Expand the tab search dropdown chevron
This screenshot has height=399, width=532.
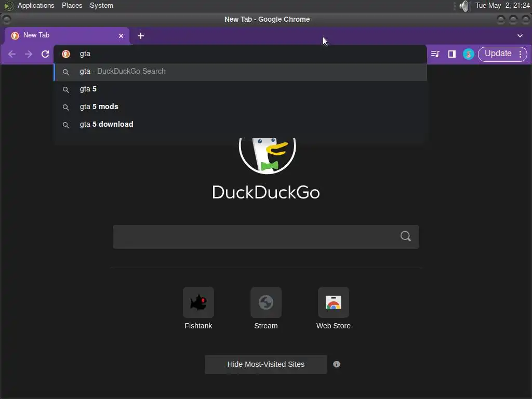pos(520,36)
